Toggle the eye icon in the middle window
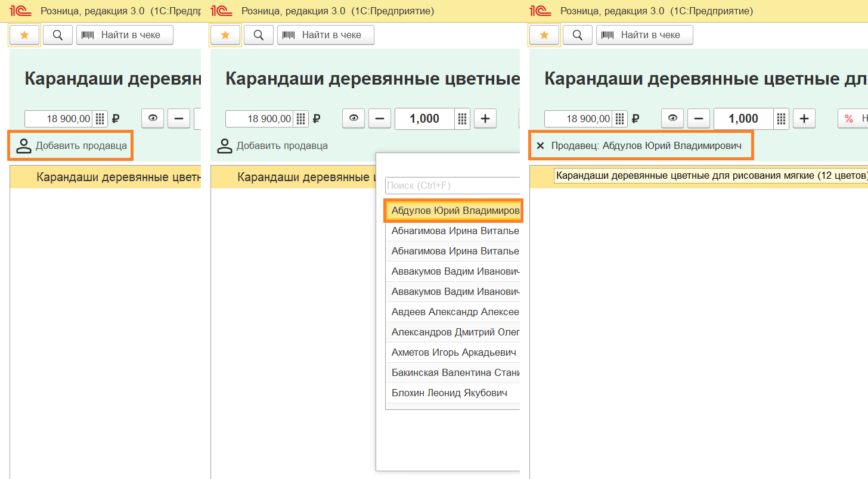This screenshot has height=479, width=868. click(354, 119)
